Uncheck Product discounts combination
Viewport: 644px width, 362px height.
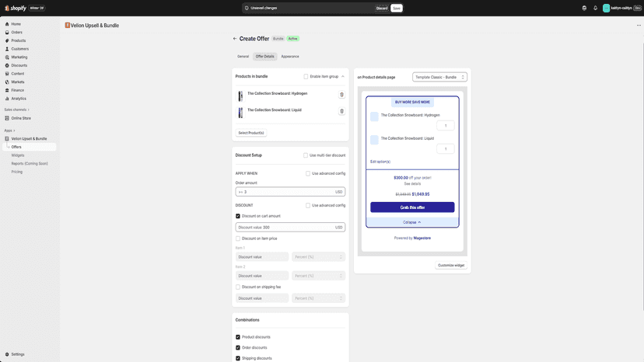point(238,337)
